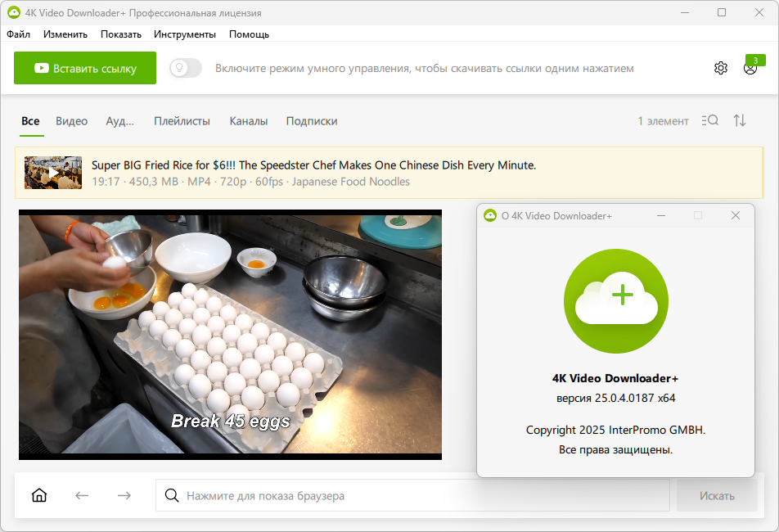Click the notification badge showing 3

pos(755,60)
